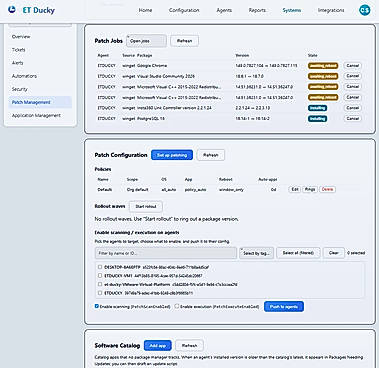The height and width of the screenshot is (368, 379).
Task: Open the Configuration nav item
Action: pos(184,10)
